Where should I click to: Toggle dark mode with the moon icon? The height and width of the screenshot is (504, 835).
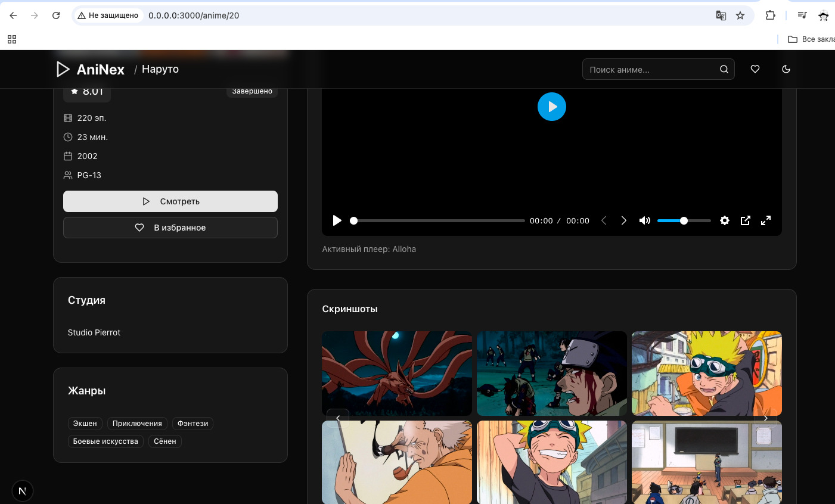(786, 69)
